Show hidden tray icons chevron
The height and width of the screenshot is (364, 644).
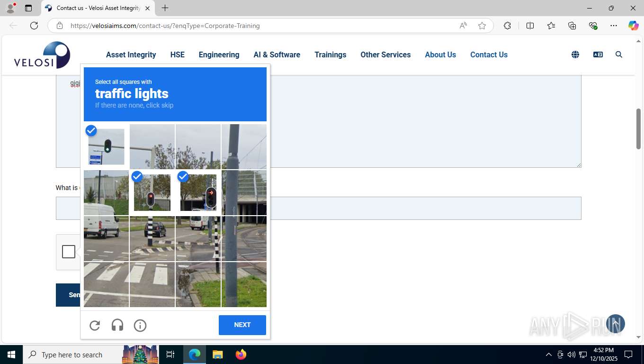coord(549,355)
